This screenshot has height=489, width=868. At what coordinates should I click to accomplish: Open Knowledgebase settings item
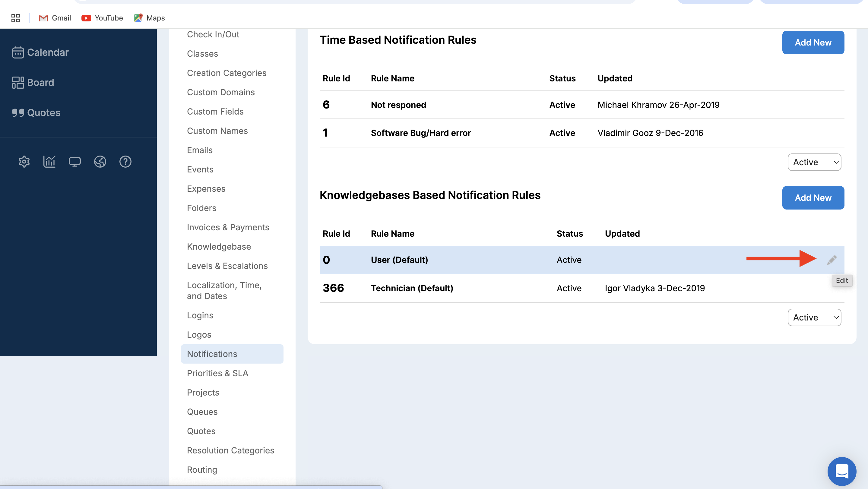[219, 247]
